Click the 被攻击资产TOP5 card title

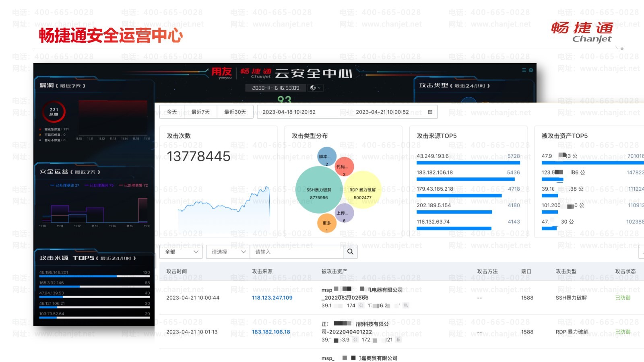coord(564,136)
